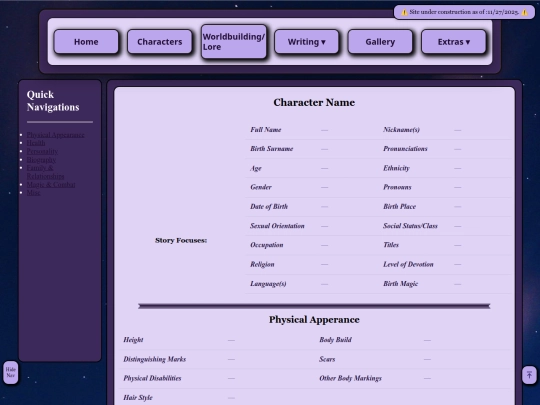
Task: Click the dash value next to Full Name
Action: (x=324, y=130)
